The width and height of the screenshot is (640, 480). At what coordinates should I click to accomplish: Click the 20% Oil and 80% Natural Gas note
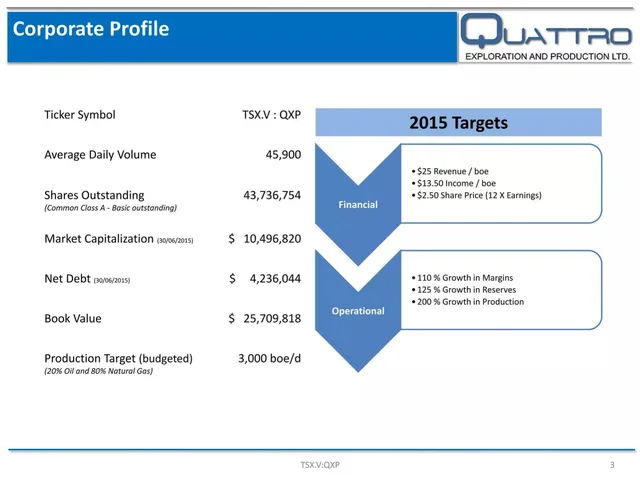(98, 371)
